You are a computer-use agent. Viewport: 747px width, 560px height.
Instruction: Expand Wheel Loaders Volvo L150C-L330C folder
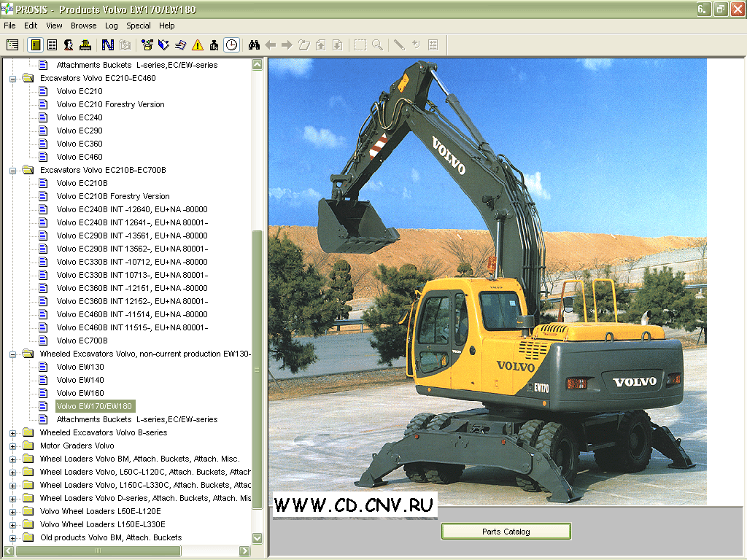(13, 486)
